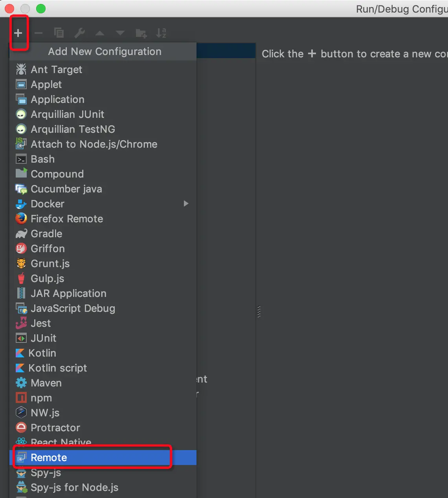Select Jest from the list
This screenshot has height=498, width=448.
tap(103, 323)
